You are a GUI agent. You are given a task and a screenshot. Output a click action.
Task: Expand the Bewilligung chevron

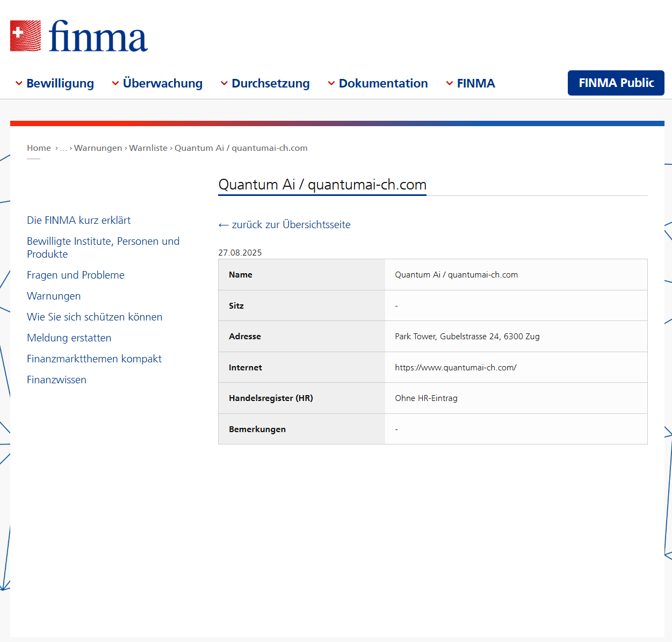19,83
